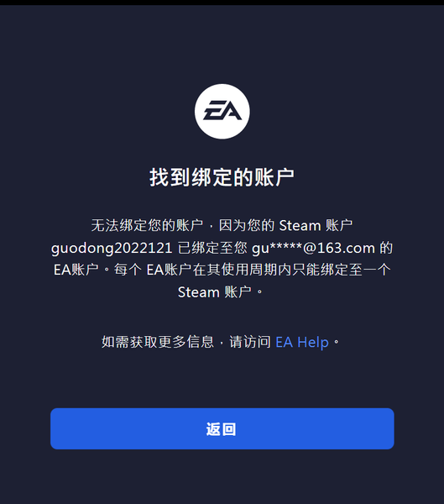The height and width of the screenshot is (504, 444).
Task: Click the last line reading Steam 账户
Action: [x=215, y=292]
